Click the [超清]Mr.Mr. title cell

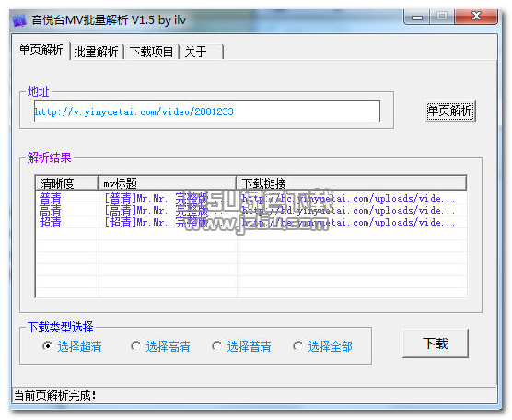click(x=168, y=222)
